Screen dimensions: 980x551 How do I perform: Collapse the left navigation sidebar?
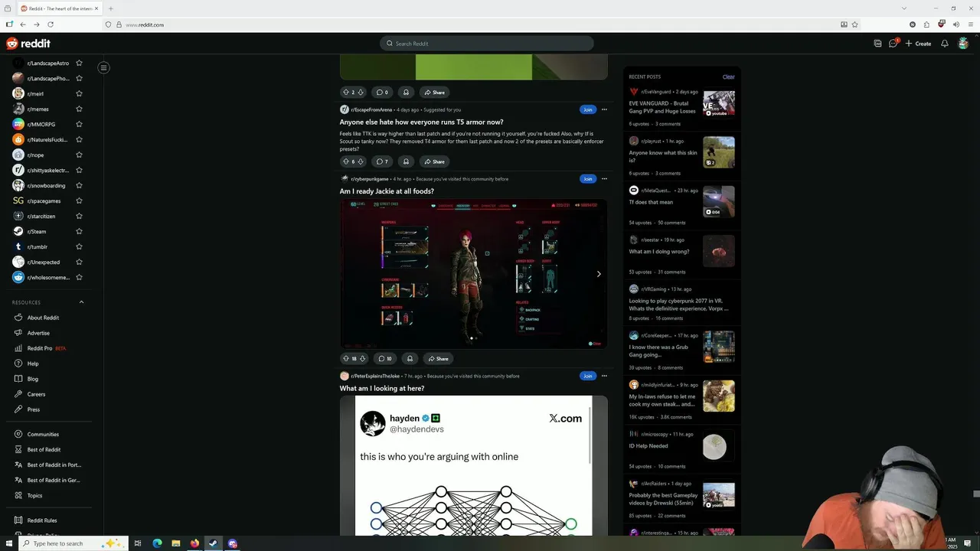(103, 67)
